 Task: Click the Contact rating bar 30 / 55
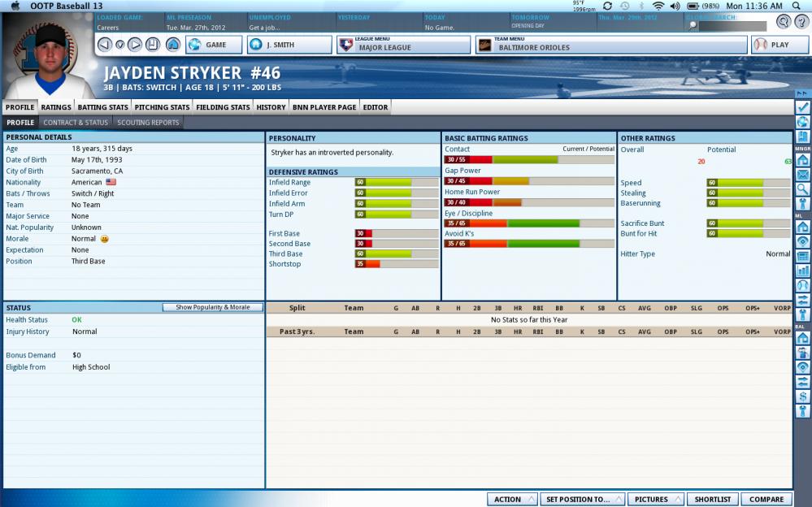click(529, 159)
